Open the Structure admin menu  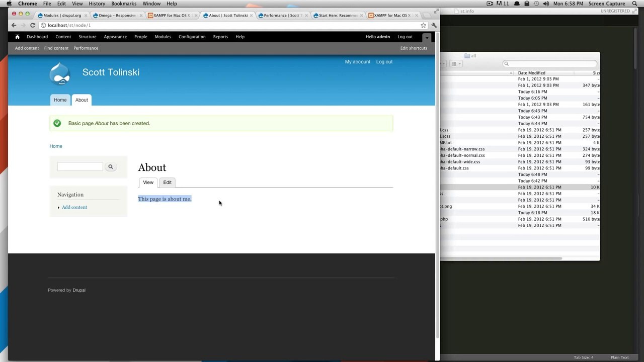[88, 37]
